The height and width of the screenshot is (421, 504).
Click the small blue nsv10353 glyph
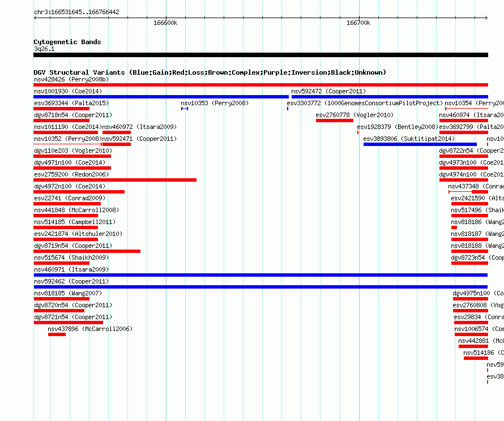185,109
